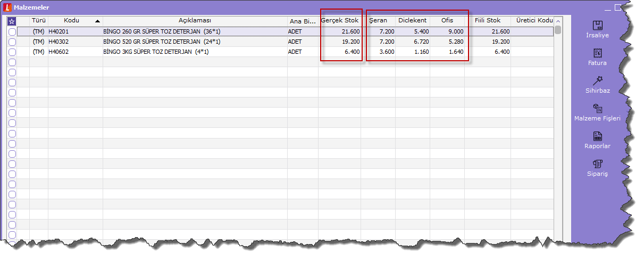Click Diclekent value 6.720

tap(421, 42)
